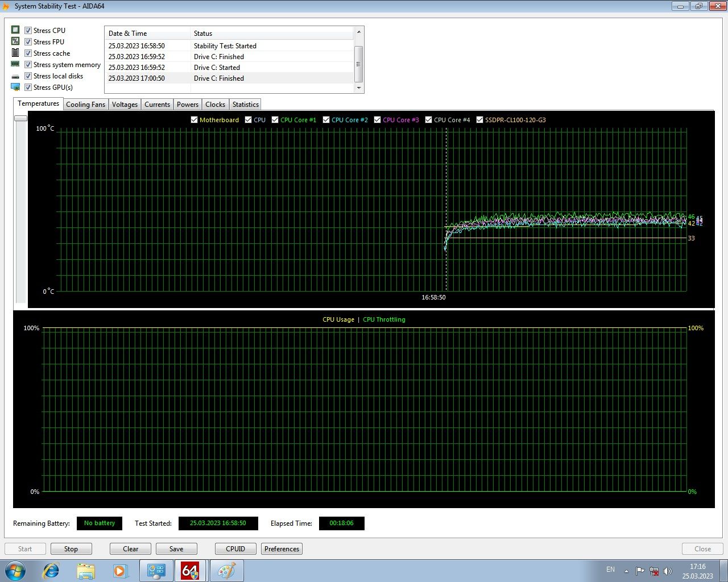Open the Action Center flag tray icon
This screenshot has height=582, width=728.
(640, 571)
